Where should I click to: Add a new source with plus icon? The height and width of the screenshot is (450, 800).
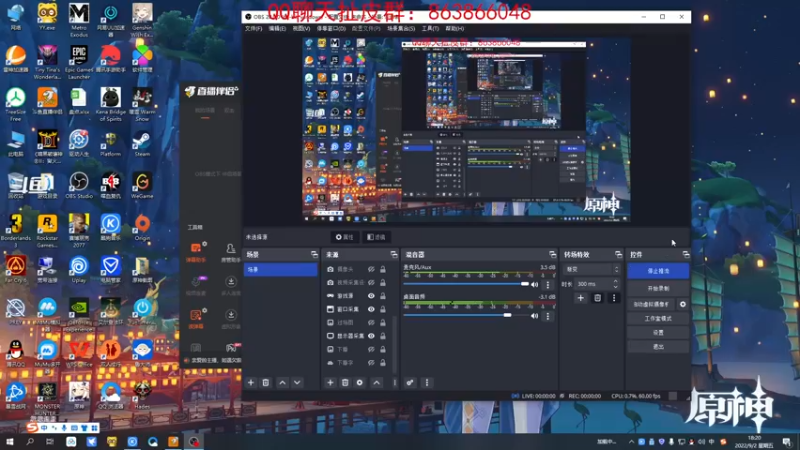coord(330,383)
